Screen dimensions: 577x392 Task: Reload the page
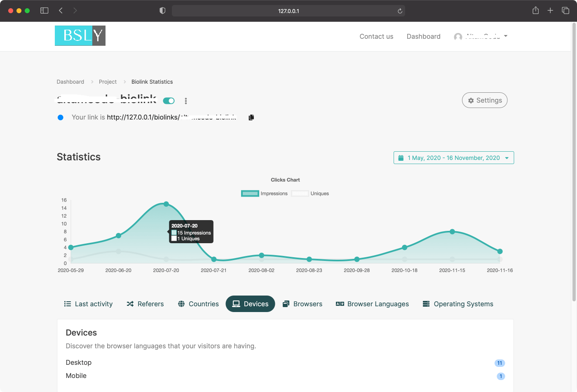pos(400,11)
